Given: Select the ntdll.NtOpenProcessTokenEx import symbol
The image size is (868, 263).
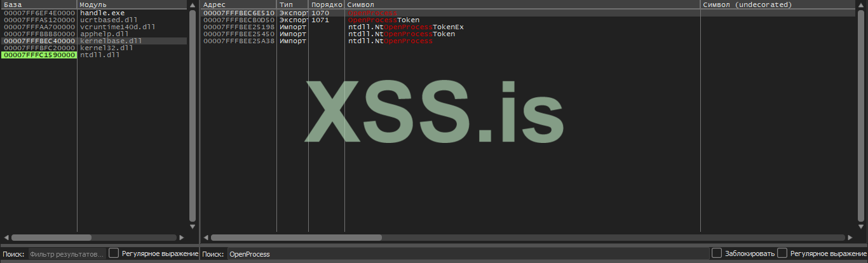Looking at the screenshot, I should [406, 27].
